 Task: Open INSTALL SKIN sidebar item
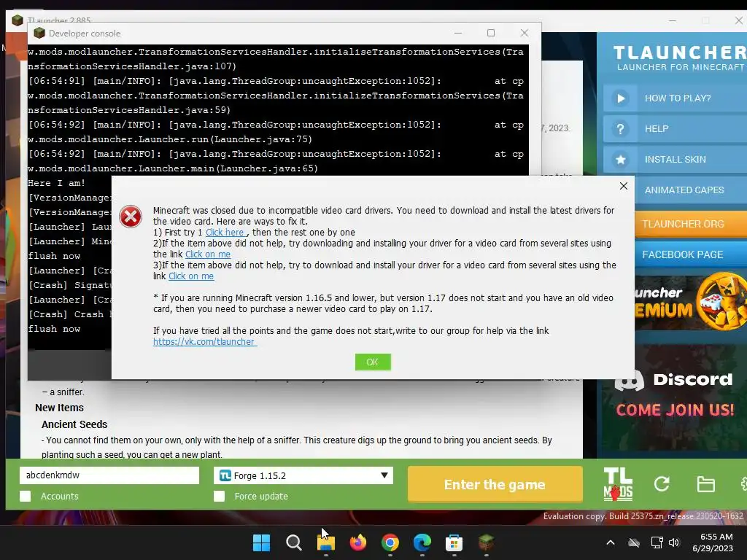point(675,160)
